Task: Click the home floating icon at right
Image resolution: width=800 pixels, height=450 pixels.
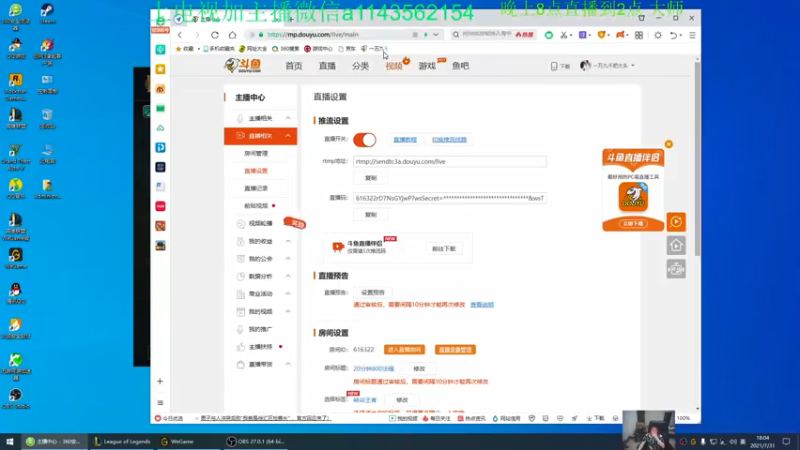Action: (676, 245)
